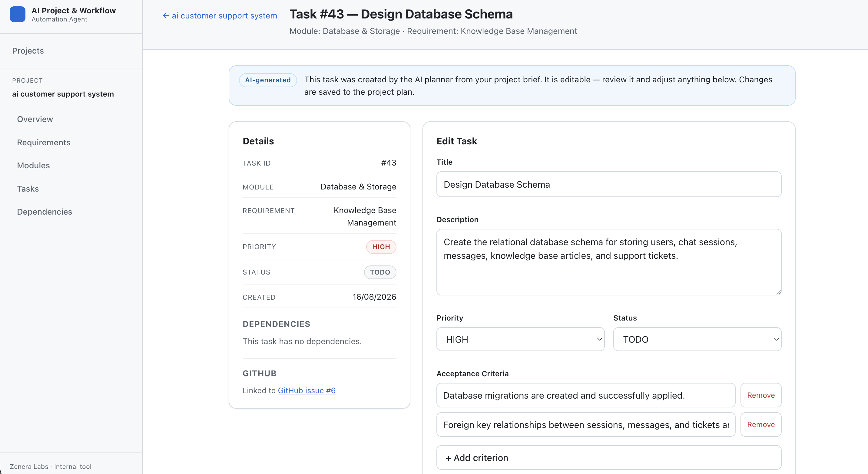The height and width of the screenshot is (474, 868).
Task: Click the AI-generated badge
Action: pos(268,80)
